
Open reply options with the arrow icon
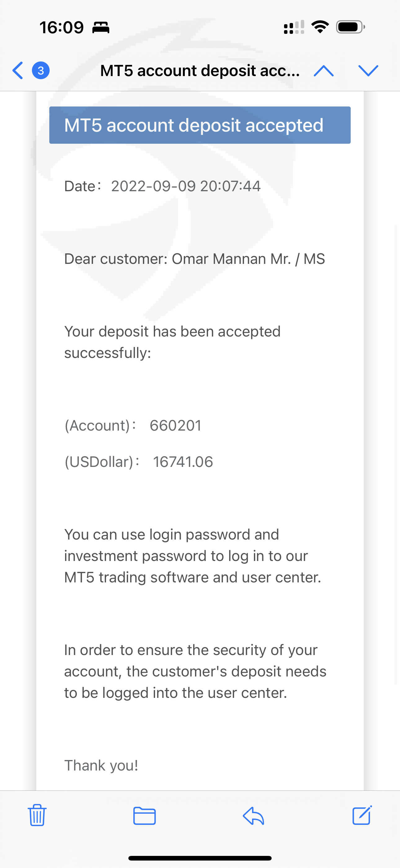pos(253,816)
